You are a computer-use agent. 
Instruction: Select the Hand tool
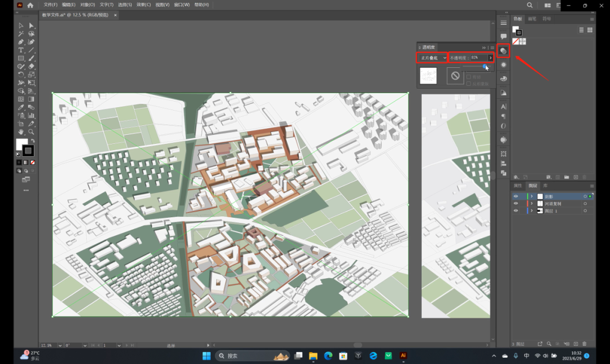pos(21,132)
